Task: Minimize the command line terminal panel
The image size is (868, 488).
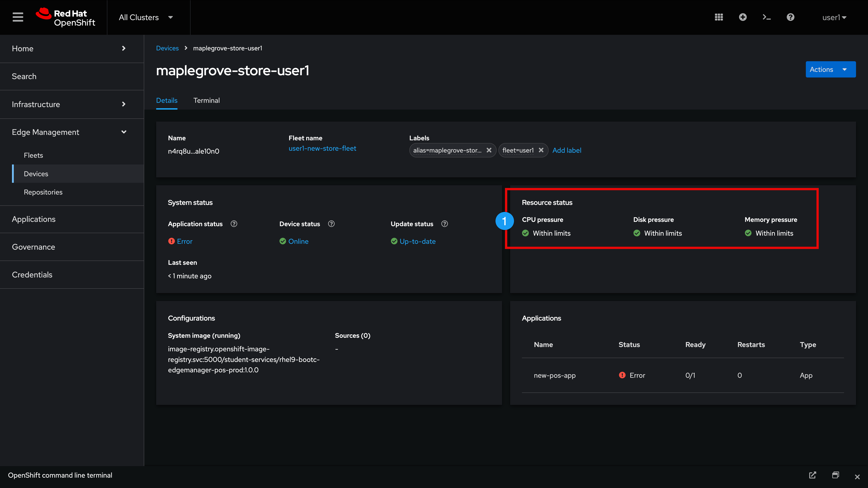Action: tap(835, 475)
